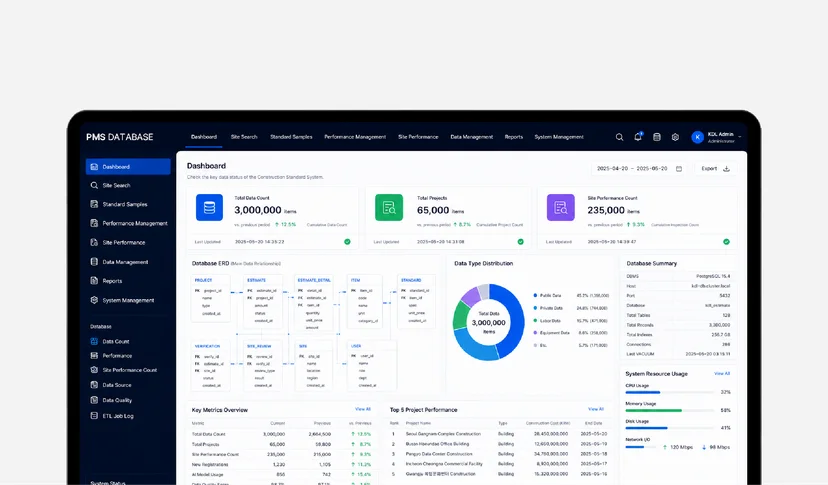Click the Last VACUUM row in Database Summary
The width and height of the screenshot is (828, 485).
click(x=678, y=354)
